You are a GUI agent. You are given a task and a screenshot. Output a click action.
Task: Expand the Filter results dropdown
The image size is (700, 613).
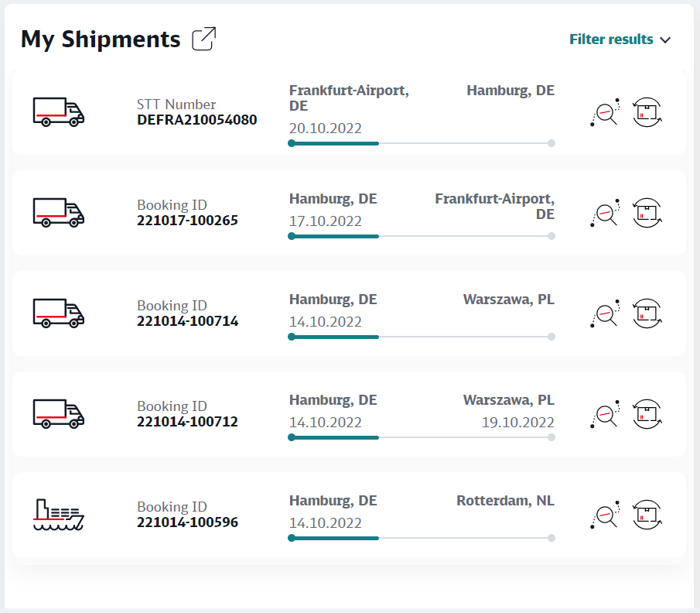(620, 39)
